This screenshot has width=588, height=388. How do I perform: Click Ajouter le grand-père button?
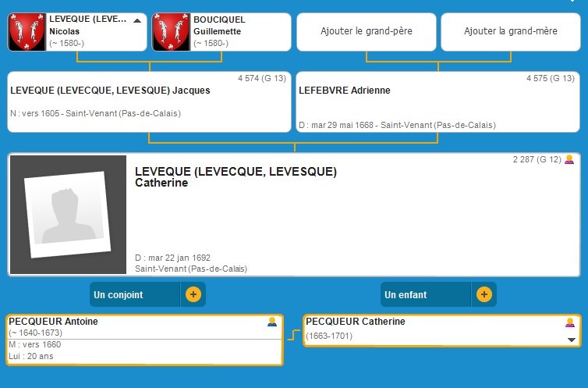point(367,31)
